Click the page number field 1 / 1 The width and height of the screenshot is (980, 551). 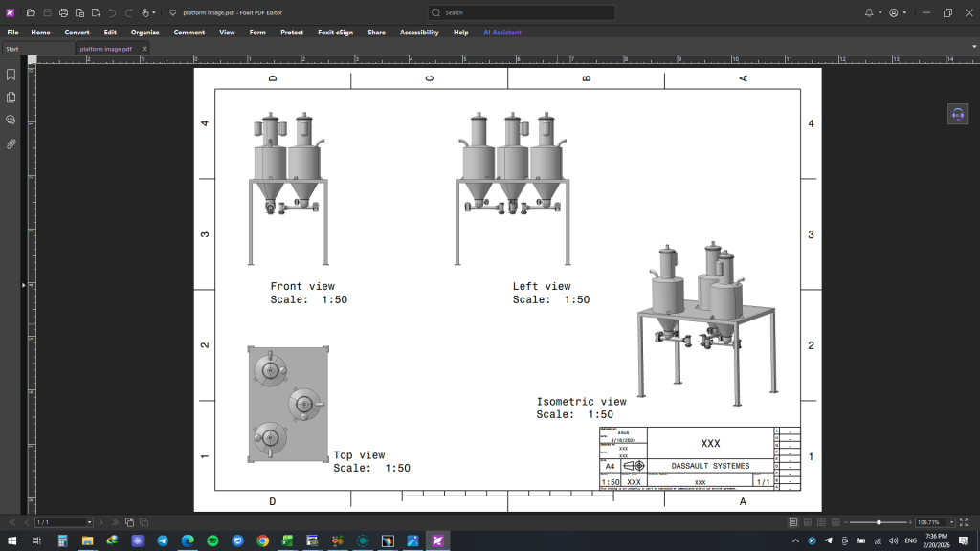click(x=60, y=522)
